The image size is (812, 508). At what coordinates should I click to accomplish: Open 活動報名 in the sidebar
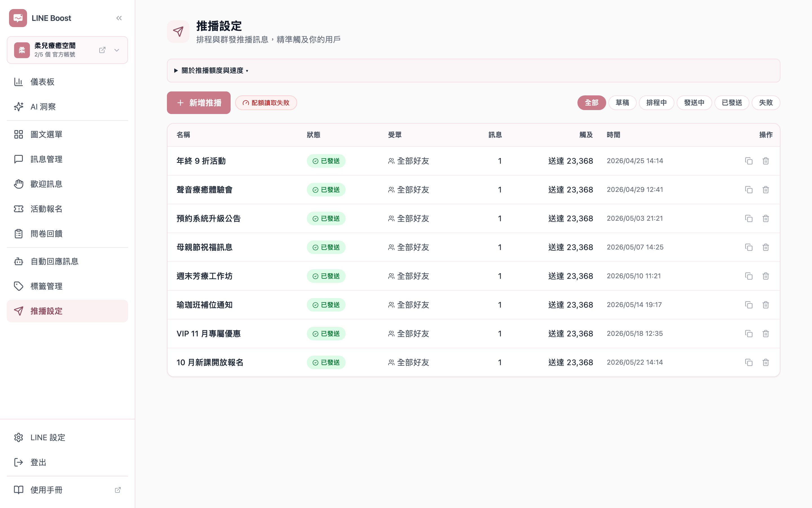coord(67,209)
